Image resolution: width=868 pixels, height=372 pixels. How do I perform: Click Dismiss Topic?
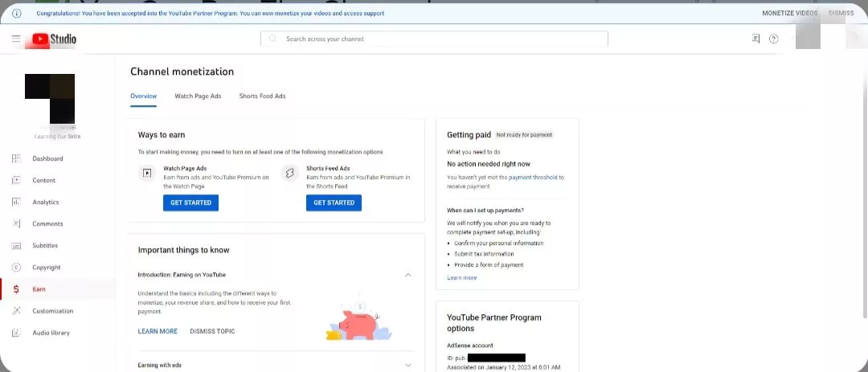(212, 331)
